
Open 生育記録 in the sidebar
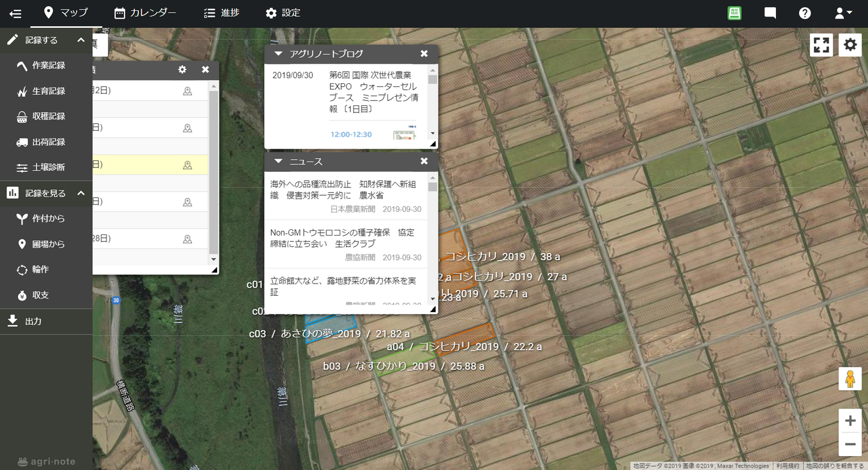click(x=46, y=91)
